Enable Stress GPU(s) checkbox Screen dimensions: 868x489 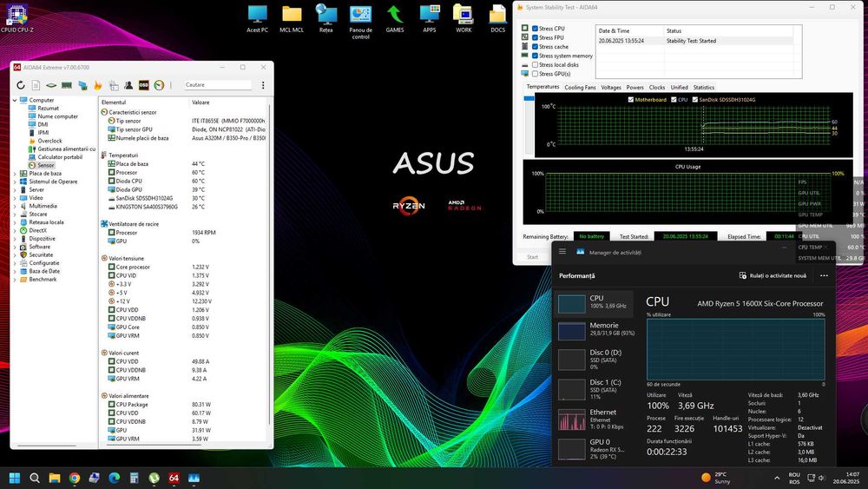point(536,74)
